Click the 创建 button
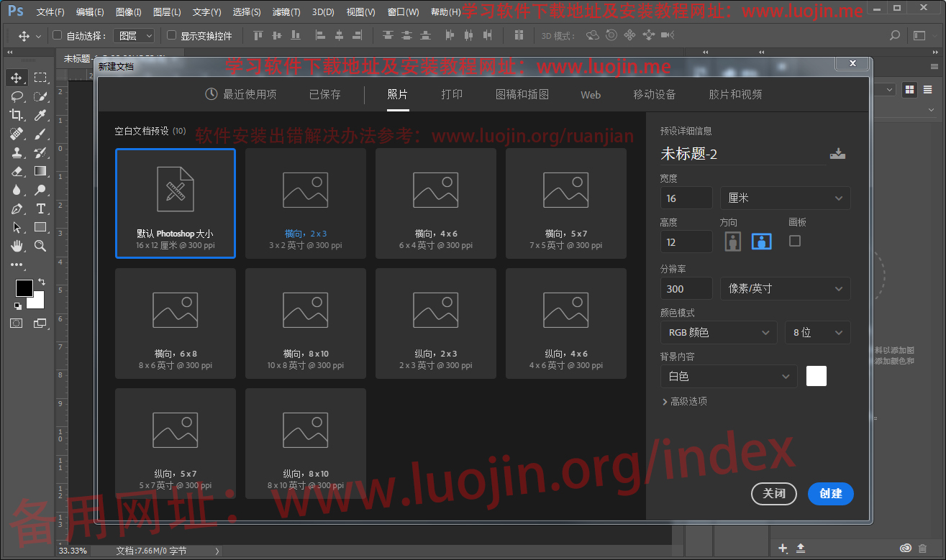946x560 pixels. click(831, 494)
